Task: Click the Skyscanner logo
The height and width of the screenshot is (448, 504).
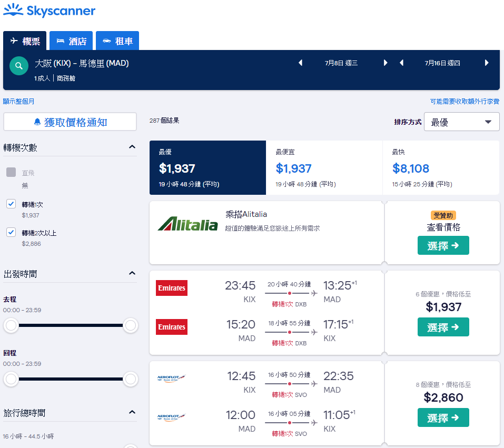Action: click(49, 11)
